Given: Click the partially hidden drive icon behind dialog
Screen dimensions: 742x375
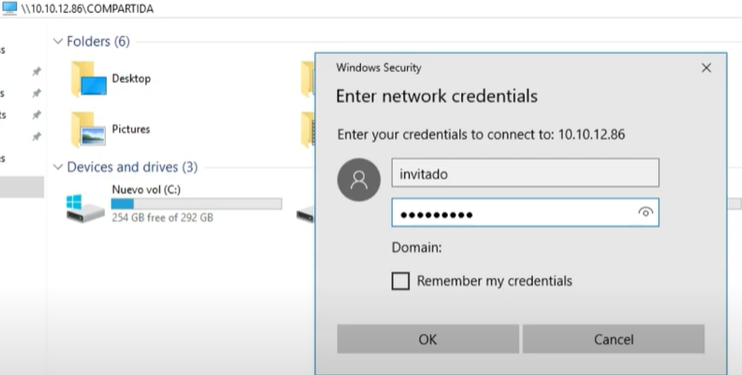Looking at the screenshot, I should coord(305,215).
